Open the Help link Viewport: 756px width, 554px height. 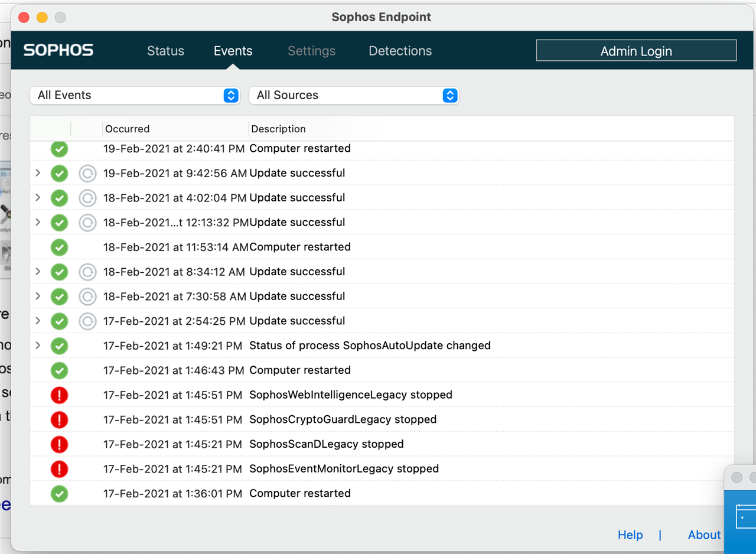coord(630,535)
